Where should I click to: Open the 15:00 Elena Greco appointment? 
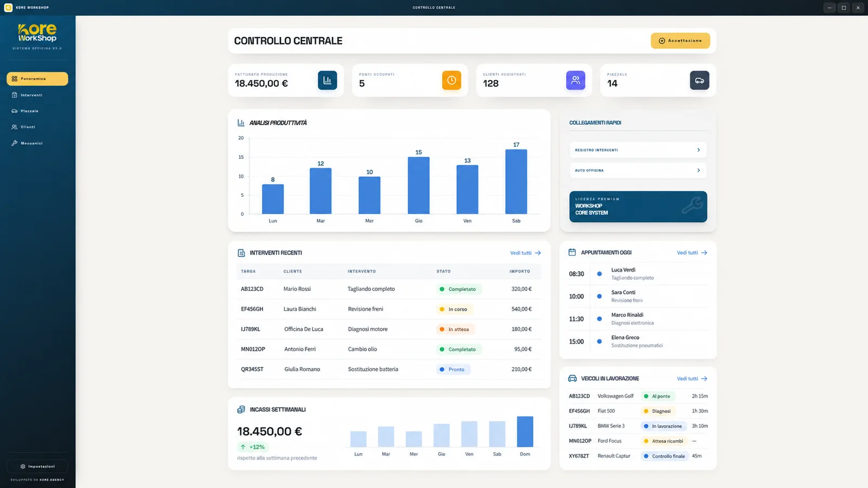coord(638,342)
